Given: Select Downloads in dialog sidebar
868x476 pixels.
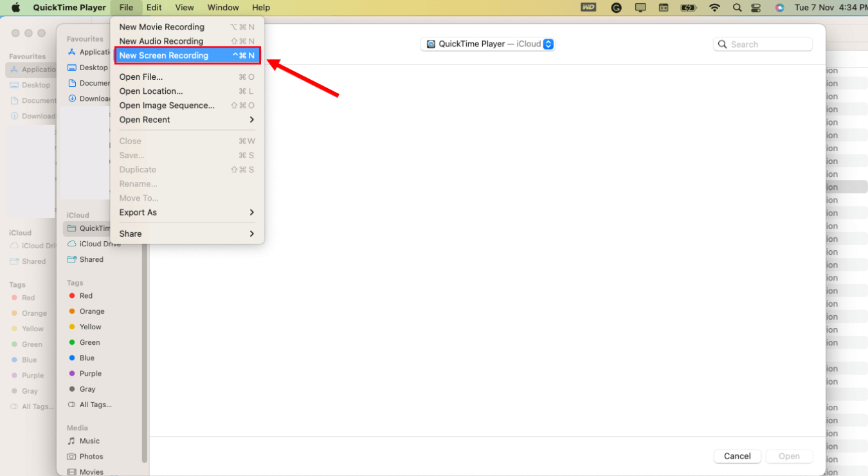Looking at the screenshot, I should [89, 98].
